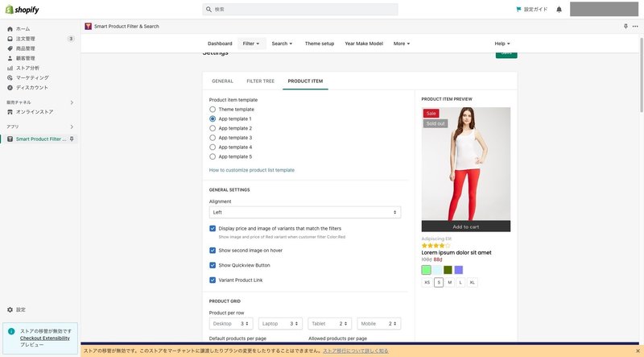Click the product preview image
The width and height of the screenshot is (644, 357).
click(466, 164)
